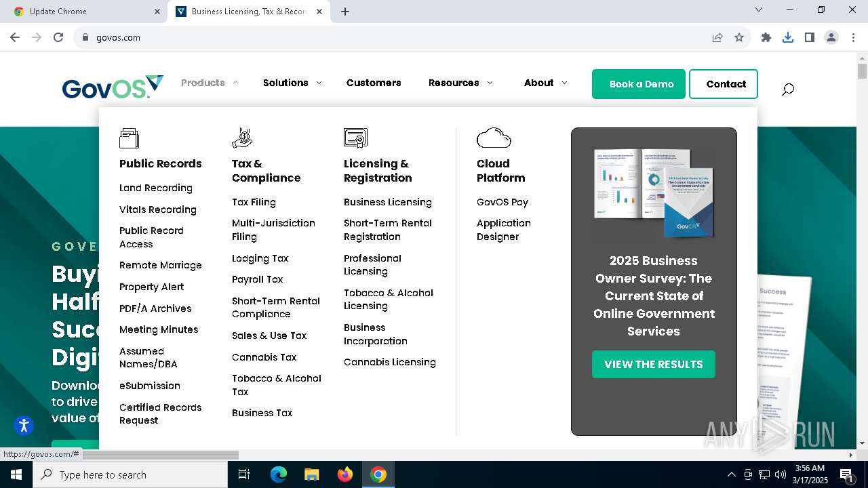
Task: Open the eSubmission link
Action: 150,386
